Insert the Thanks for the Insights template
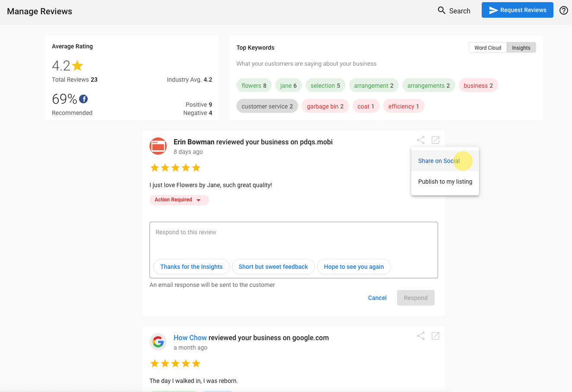This screenshot has width=572, height=392. pos(191,267)
